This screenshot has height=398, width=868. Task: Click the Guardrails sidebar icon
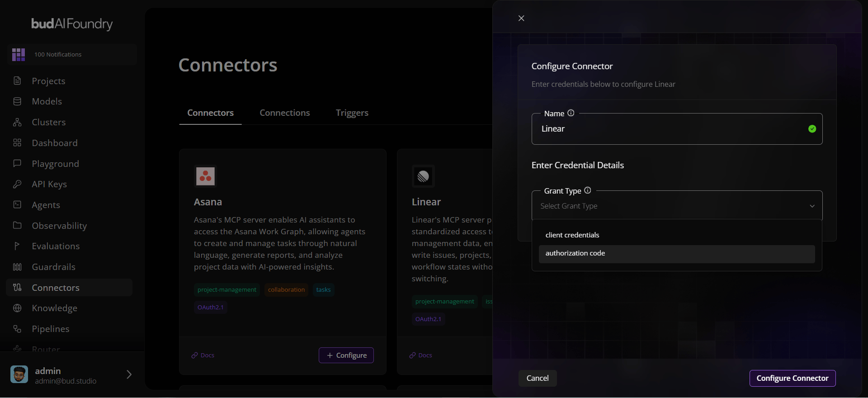(17, 267)
